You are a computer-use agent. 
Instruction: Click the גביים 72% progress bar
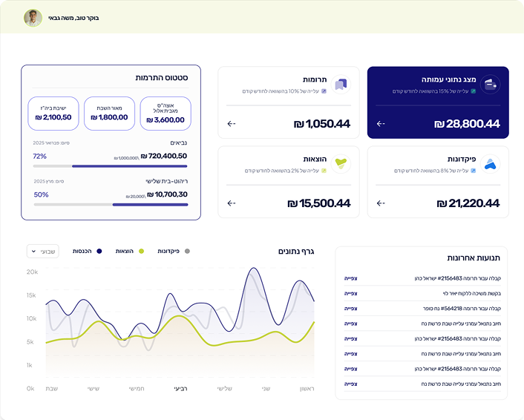110,166
